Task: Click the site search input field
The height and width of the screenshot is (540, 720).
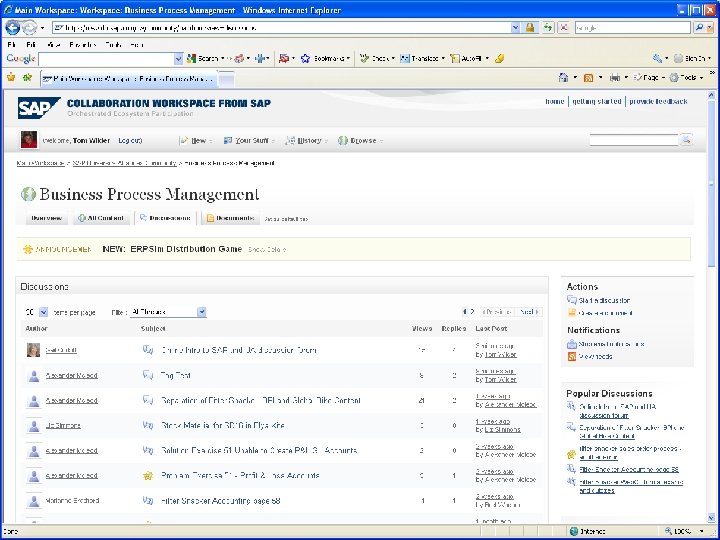Action: tap(634, 140)
